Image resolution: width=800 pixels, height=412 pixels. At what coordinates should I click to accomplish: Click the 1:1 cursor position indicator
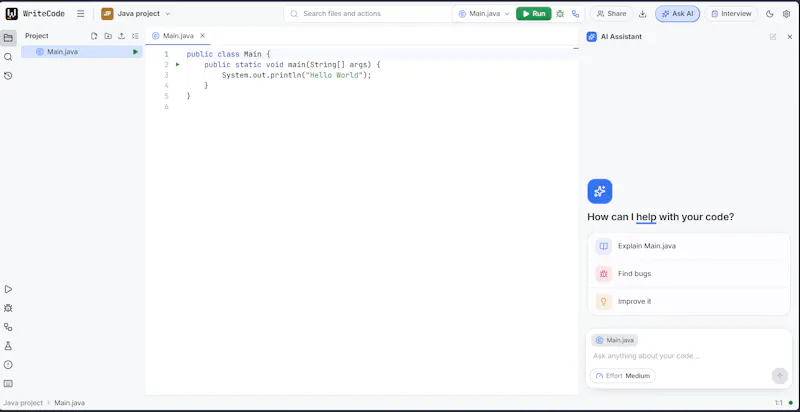[x=779, y=403]
